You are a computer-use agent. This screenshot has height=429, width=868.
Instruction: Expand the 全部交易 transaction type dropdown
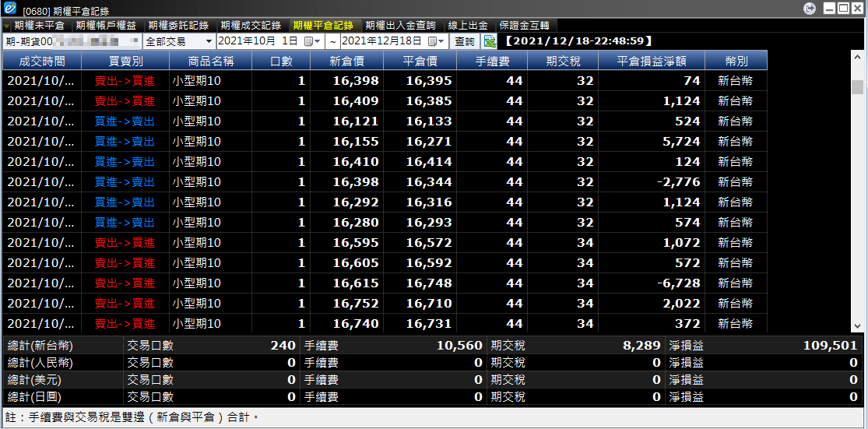(209, 41)
